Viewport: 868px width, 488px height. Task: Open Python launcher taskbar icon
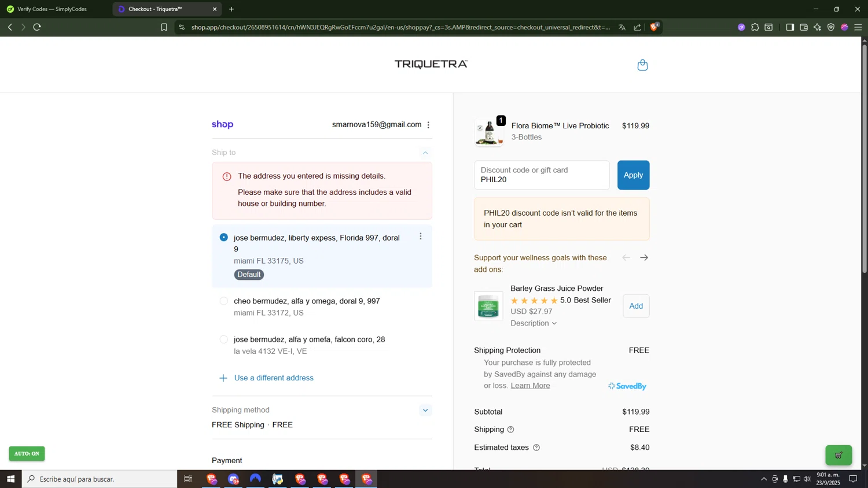click(278, 479)
